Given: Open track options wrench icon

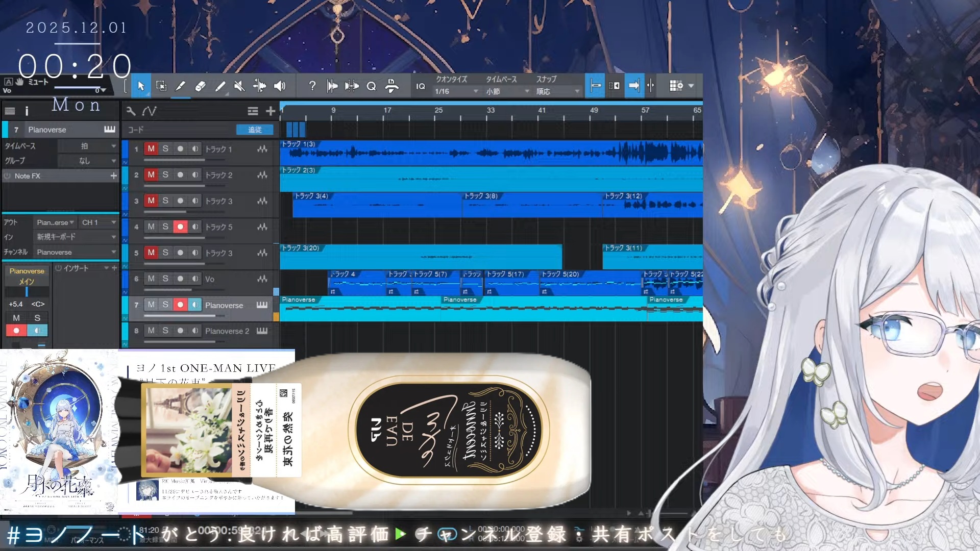Looking at the screenshot, I should coord(131,111).
